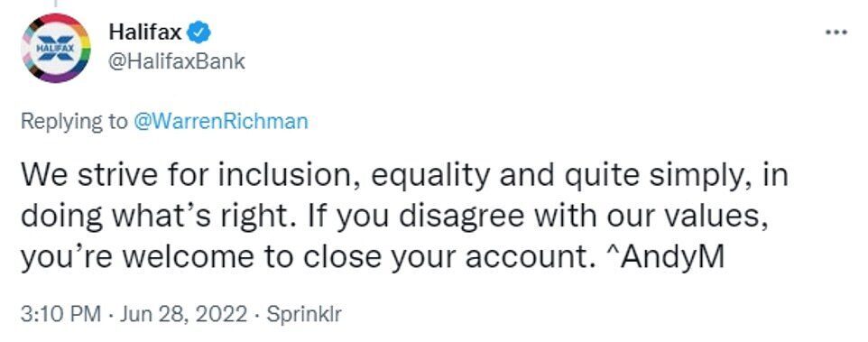The image size is (868, 342).
Task: Click the Halifax X logo inside avatar
Action: 56,48
